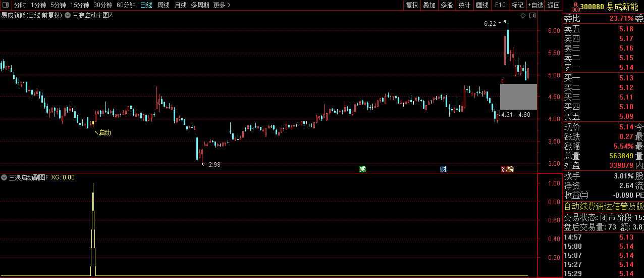Click the 现价 row
Screen dimensions: 644x278
tap(603, 127)
